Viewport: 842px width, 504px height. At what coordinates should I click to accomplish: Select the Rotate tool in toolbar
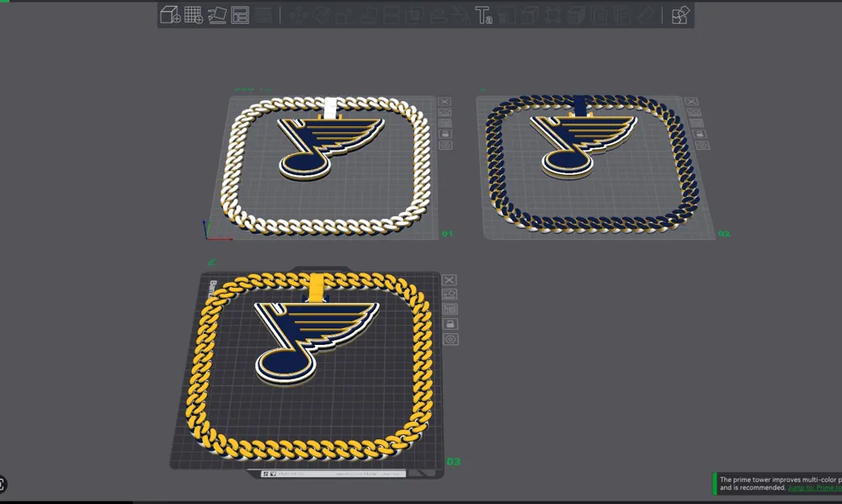pos(321,15)
